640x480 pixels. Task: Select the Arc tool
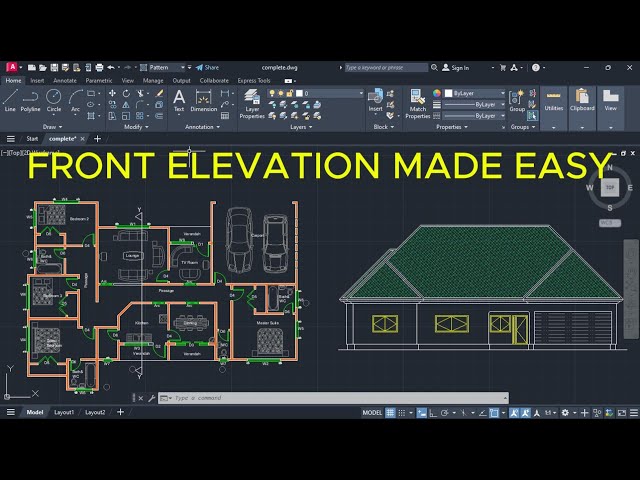tap(76, 100)
